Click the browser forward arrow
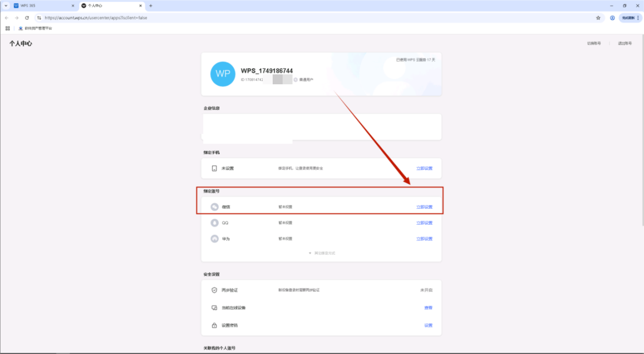This screenshot has height=354, width=644. 17,18
